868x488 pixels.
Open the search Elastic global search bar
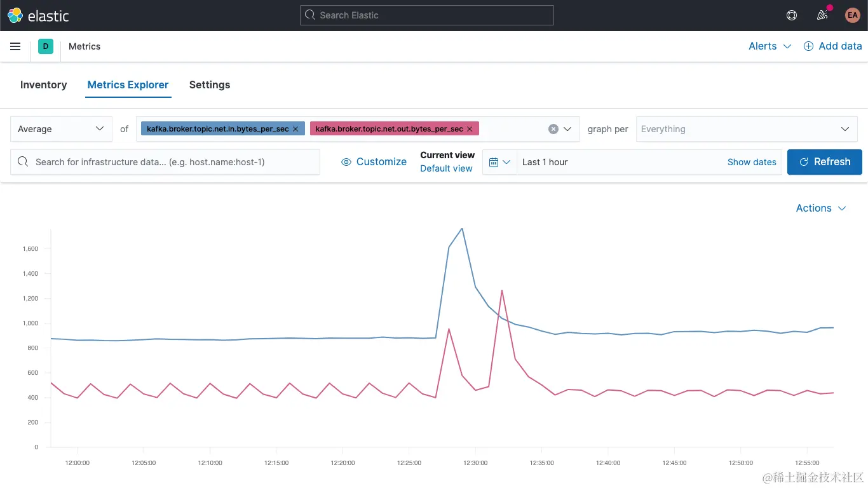tap(426, 15)
